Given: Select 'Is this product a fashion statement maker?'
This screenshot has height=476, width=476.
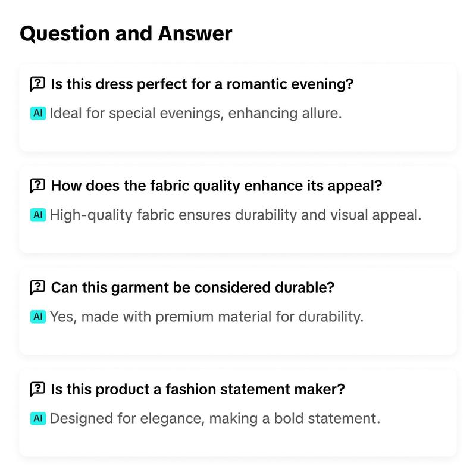Looking at the screenshot, I should pos(198,389).
